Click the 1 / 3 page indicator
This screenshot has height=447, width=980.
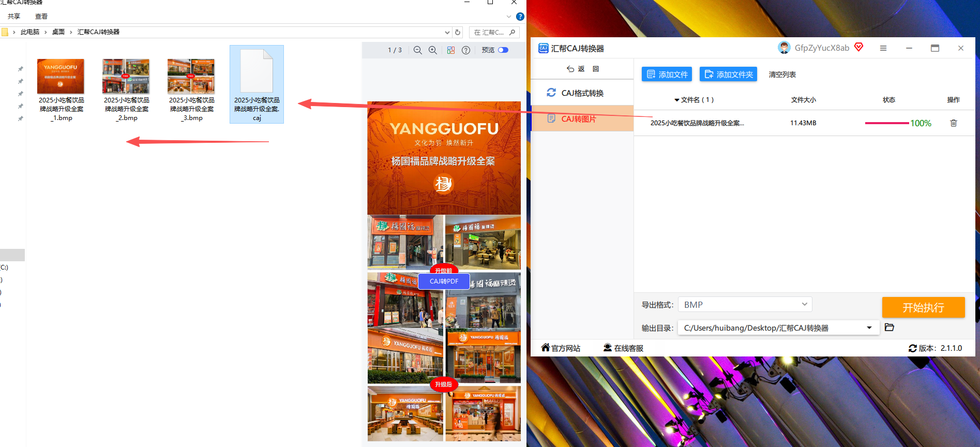pyautogui.click(x=395, y=50)
